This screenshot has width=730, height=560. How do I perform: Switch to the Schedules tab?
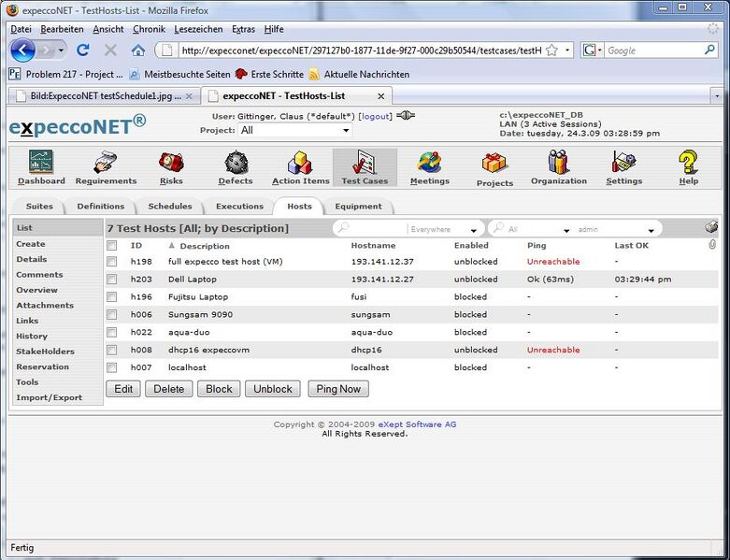tap(169, 207)
